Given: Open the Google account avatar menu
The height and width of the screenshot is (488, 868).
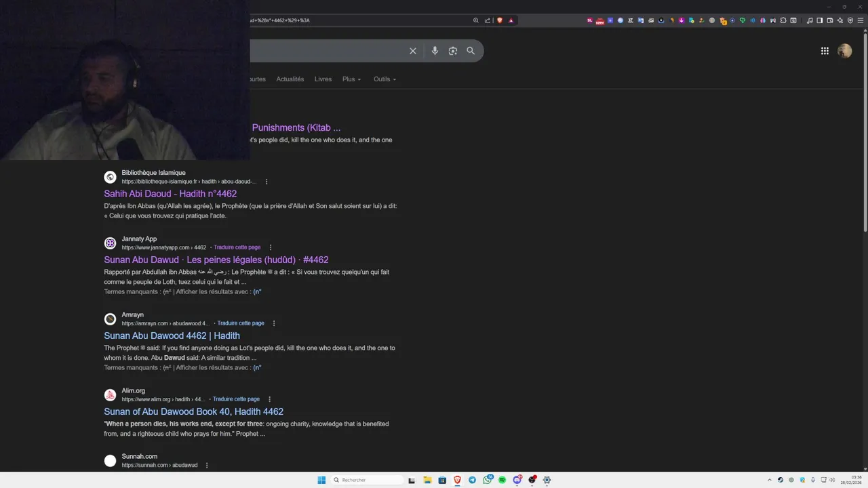Looking at the screenshot, I should pyautogui.click(x=844, y=51).
